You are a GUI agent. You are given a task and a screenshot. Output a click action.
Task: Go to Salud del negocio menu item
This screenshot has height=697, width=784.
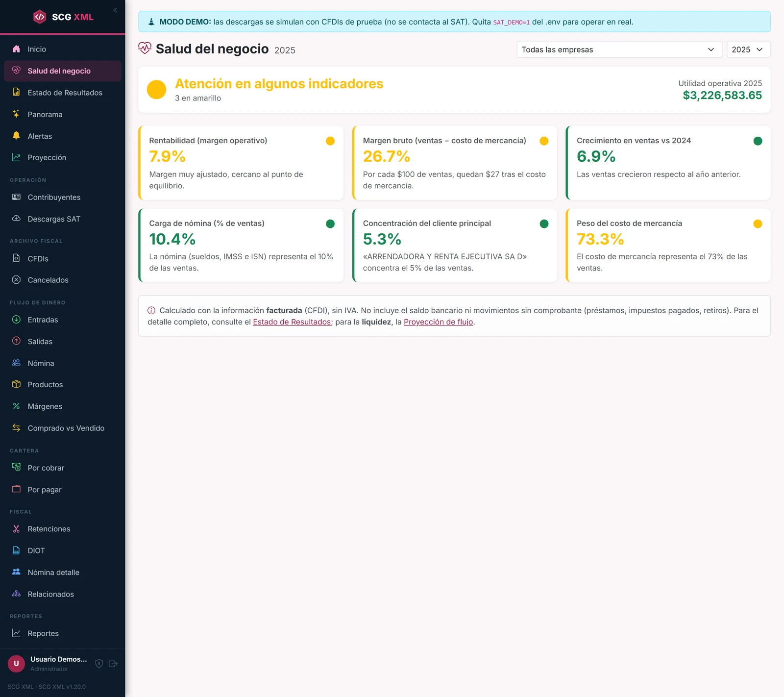63,71
